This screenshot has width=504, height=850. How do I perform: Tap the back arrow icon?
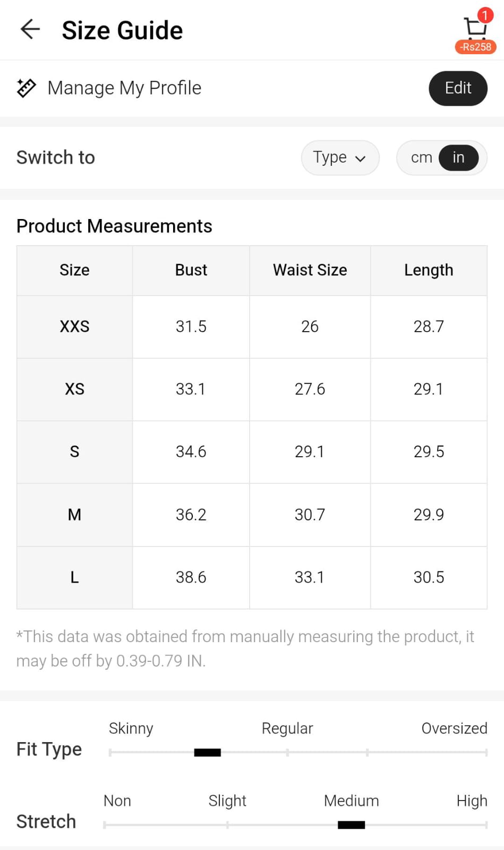pos(30,29)
